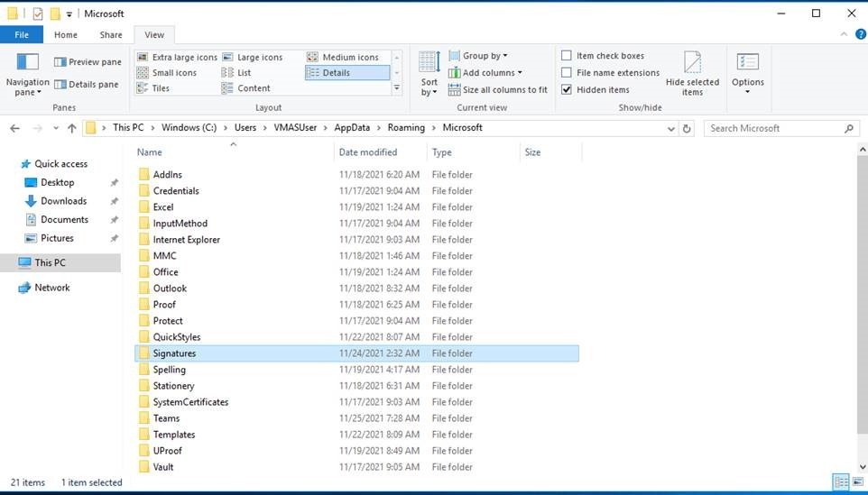Switch layout to List view
The width and height of the screenshot is (868, 495).
236,72
